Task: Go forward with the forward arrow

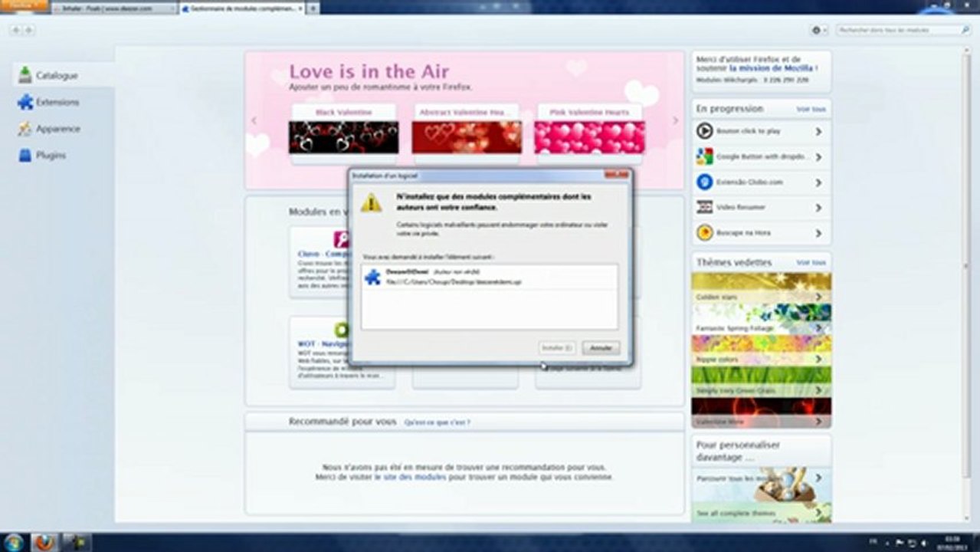Action: coord(28,30)
